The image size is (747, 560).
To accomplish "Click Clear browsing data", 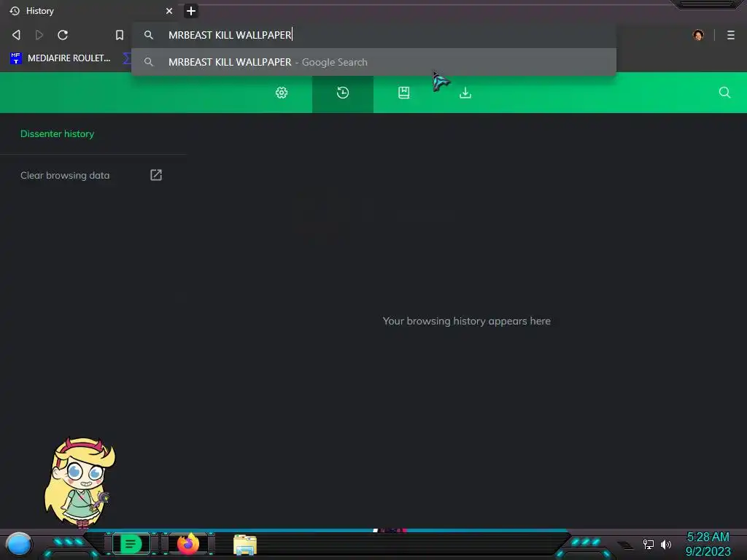I will tap(65, 175).
